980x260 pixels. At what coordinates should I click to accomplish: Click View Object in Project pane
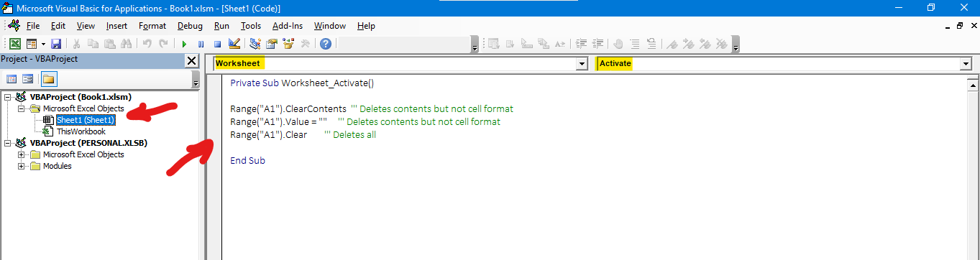[x=28, y=79]
